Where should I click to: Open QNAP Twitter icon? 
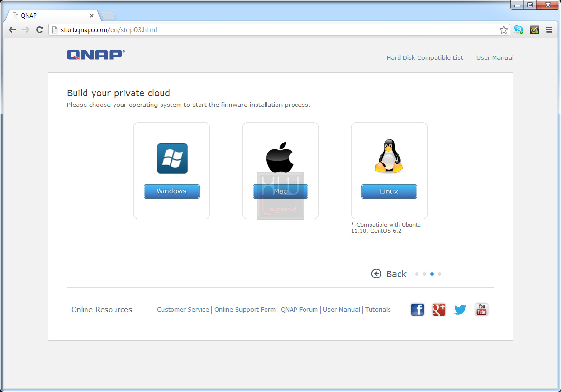460,309
